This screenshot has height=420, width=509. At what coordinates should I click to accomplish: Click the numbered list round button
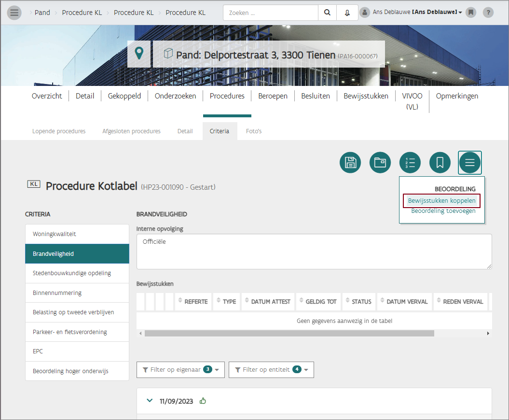[x=410, y=163]
